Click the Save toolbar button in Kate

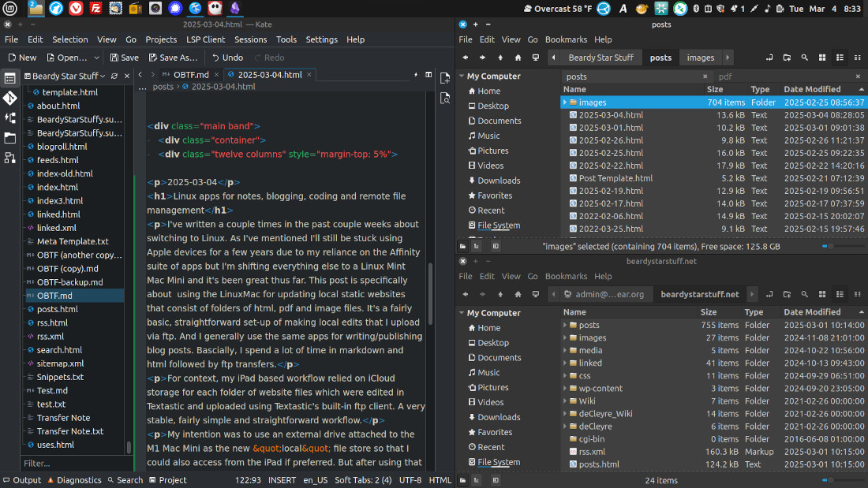click(x=124, y=58)
